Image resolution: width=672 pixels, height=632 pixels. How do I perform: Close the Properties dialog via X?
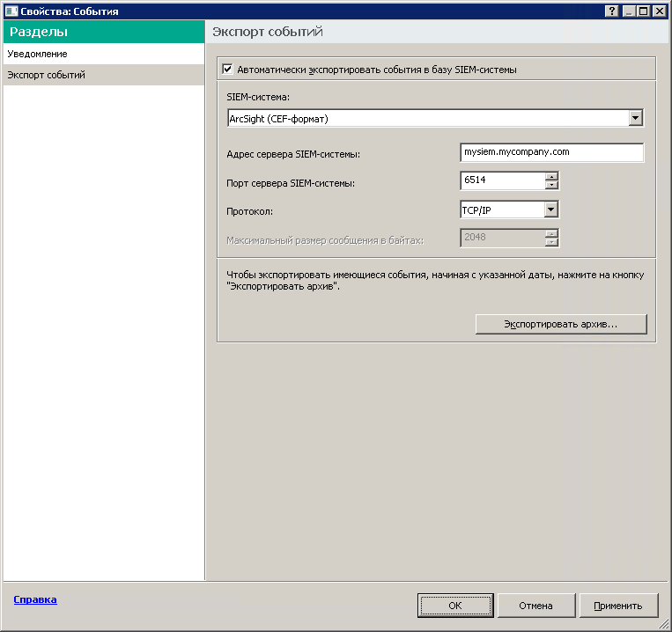(x=659, y=11)
